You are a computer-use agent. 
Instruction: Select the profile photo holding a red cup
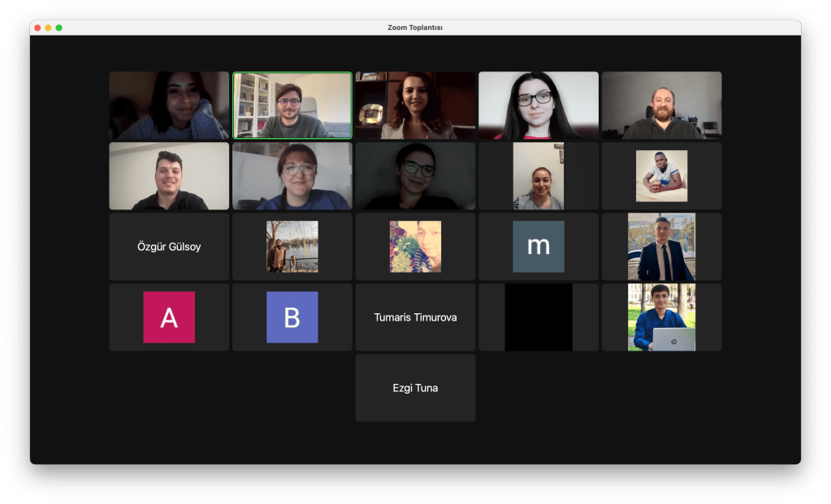(x=661, y=176)
